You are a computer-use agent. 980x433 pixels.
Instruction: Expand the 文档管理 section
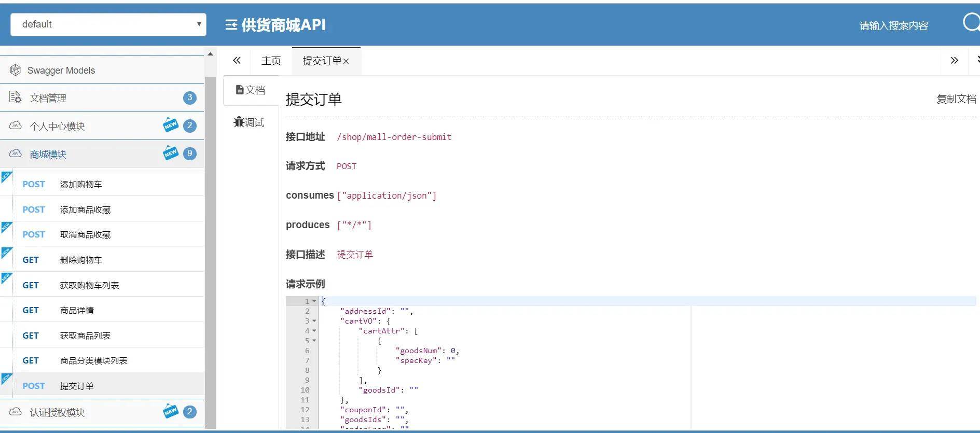[x=102, y=97]
